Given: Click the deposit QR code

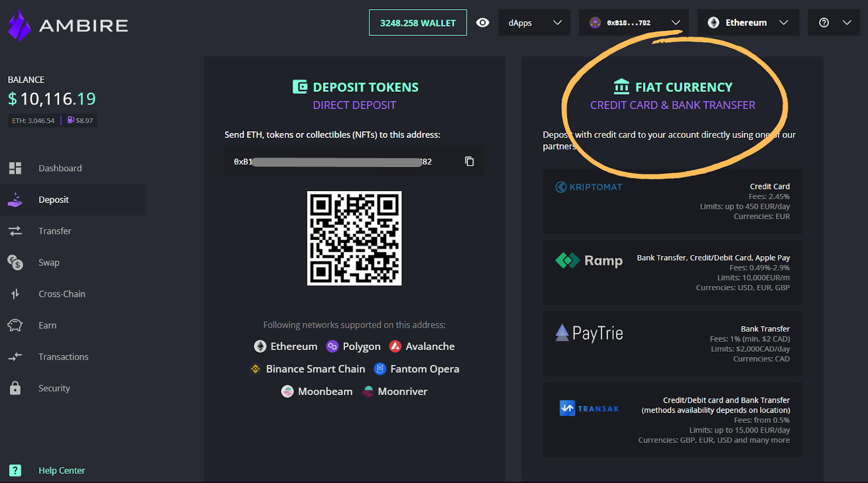Looking at the screenshot, I should (x=354, y=238).
